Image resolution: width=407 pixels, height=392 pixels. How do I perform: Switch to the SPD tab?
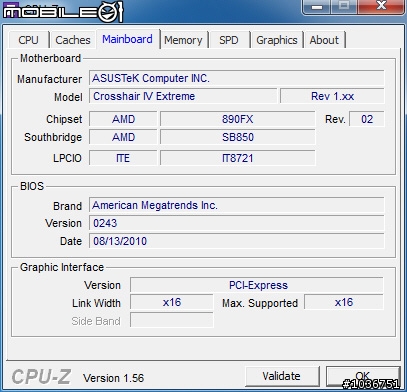click(229, 40)
